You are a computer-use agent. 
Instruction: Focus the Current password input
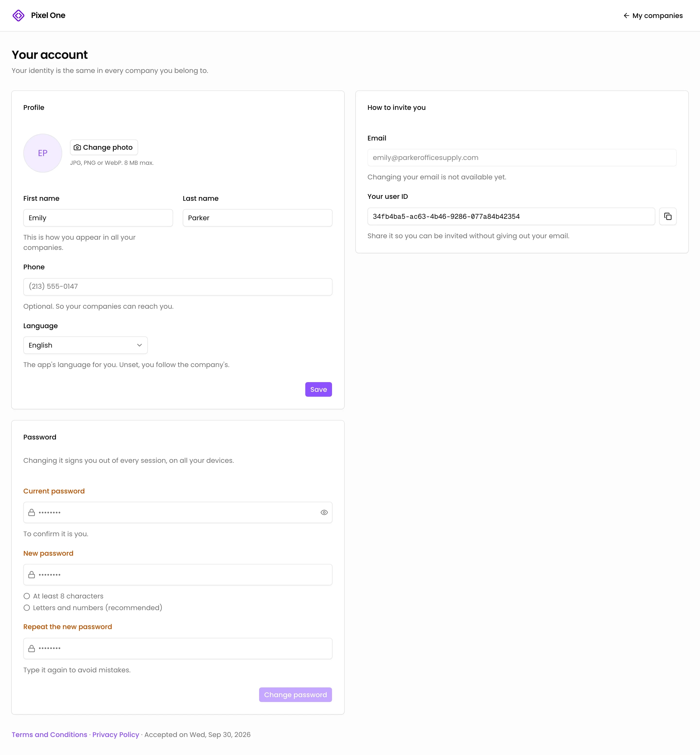coord(178,512)
